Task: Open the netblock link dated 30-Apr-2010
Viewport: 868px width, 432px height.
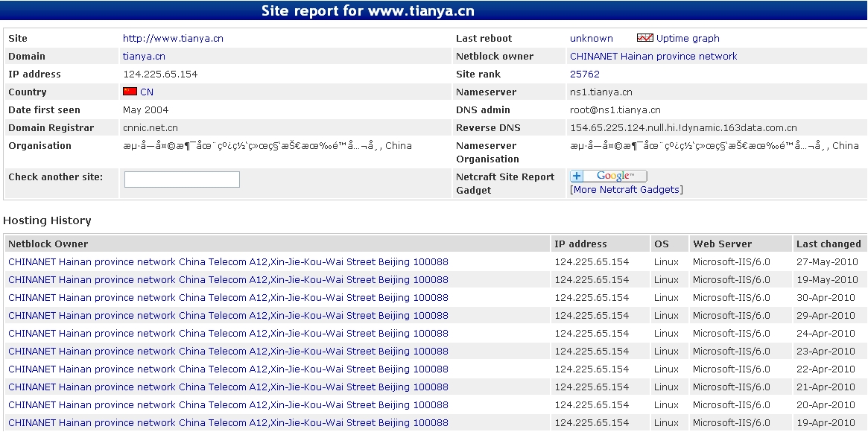Action: pos(228,298)
